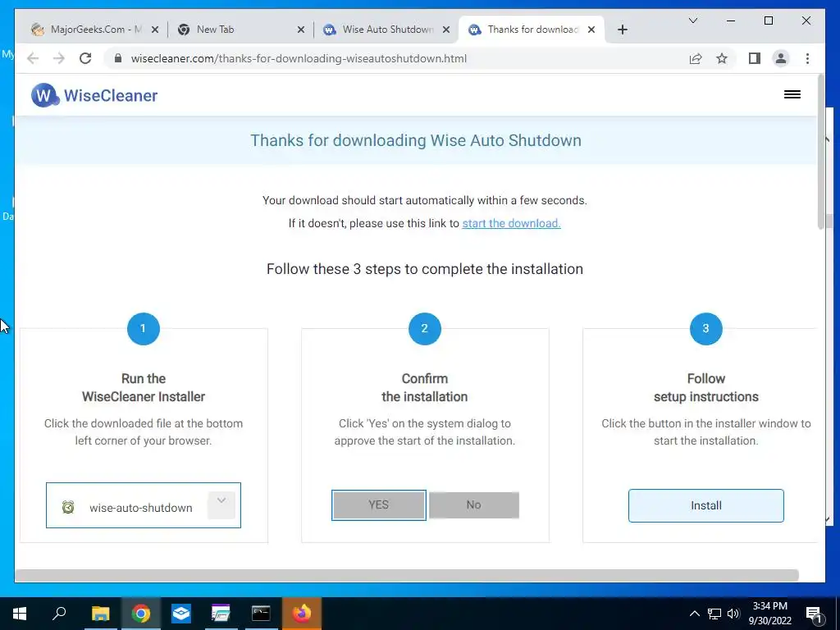Screen dimensions: 840x630
Task: Click 'Run the WiseCleaner Installer' heading
Action: (x=144, y=387)
